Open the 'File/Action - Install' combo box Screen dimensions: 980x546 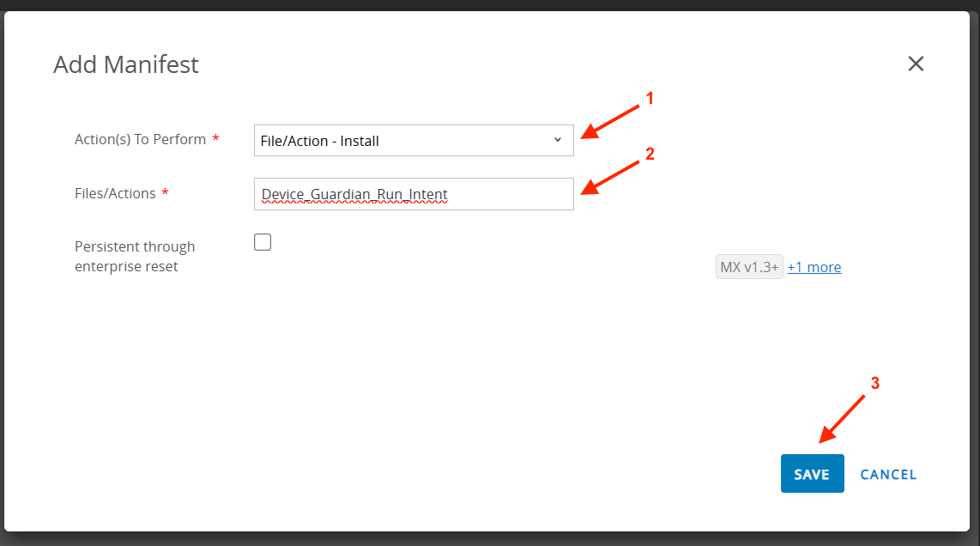pos(403,141)
